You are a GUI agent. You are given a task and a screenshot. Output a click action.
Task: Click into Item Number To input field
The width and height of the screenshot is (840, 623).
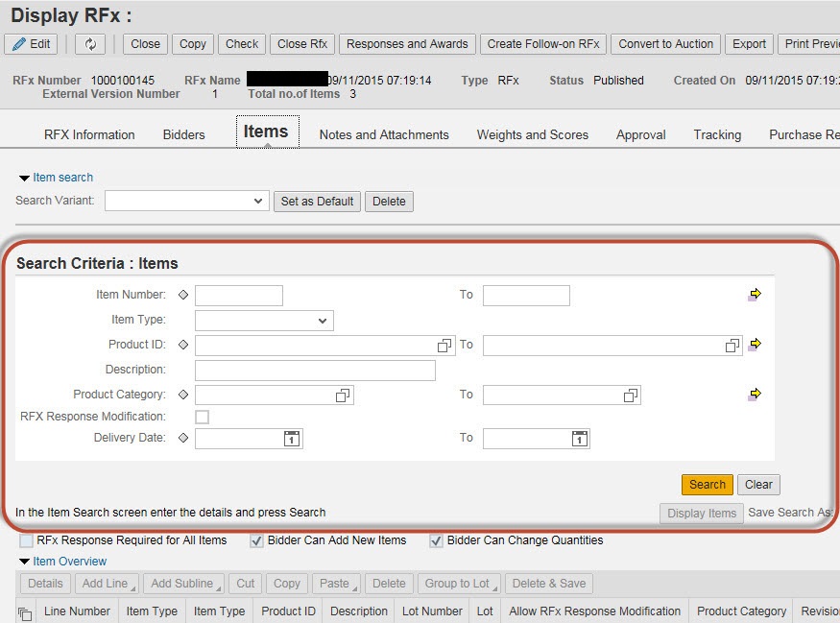tap(527, 296)
